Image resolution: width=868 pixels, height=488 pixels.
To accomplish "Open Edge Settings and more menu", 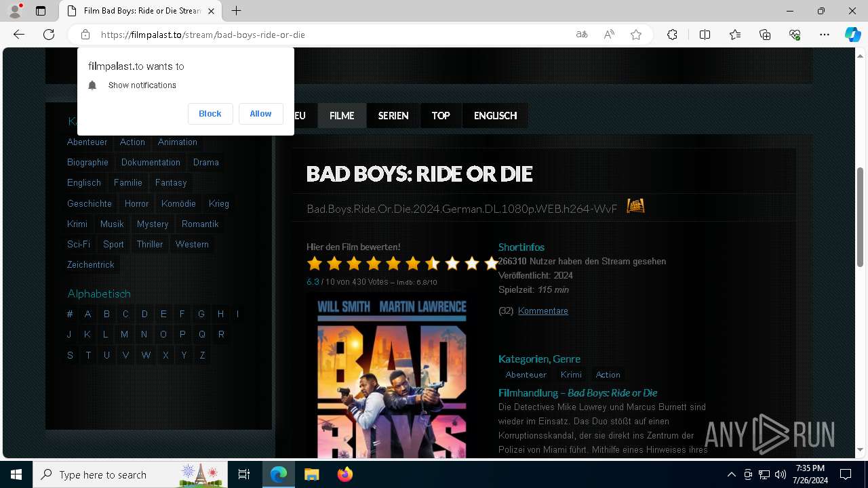I will (825, 35).
